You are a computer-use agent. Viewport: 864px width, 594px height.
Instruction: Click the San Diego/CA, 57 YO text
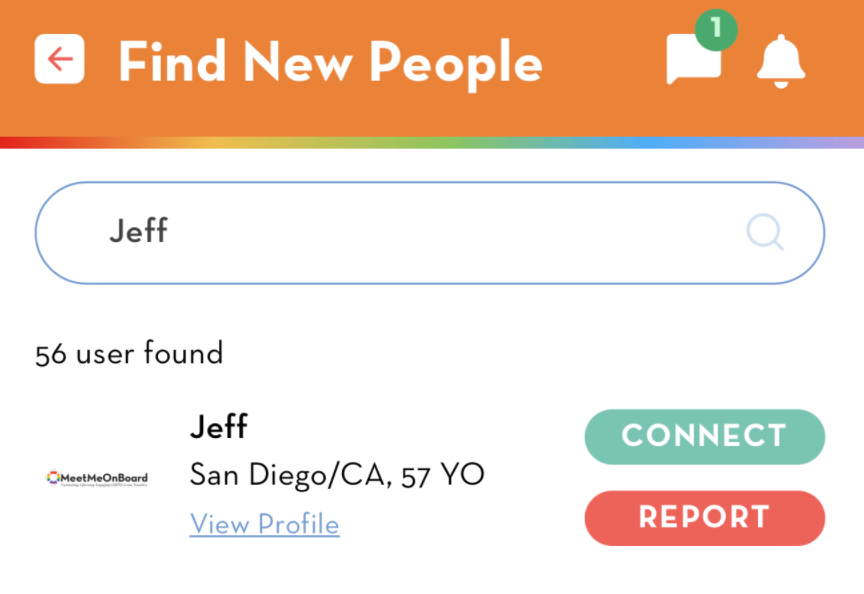[337, 474]
